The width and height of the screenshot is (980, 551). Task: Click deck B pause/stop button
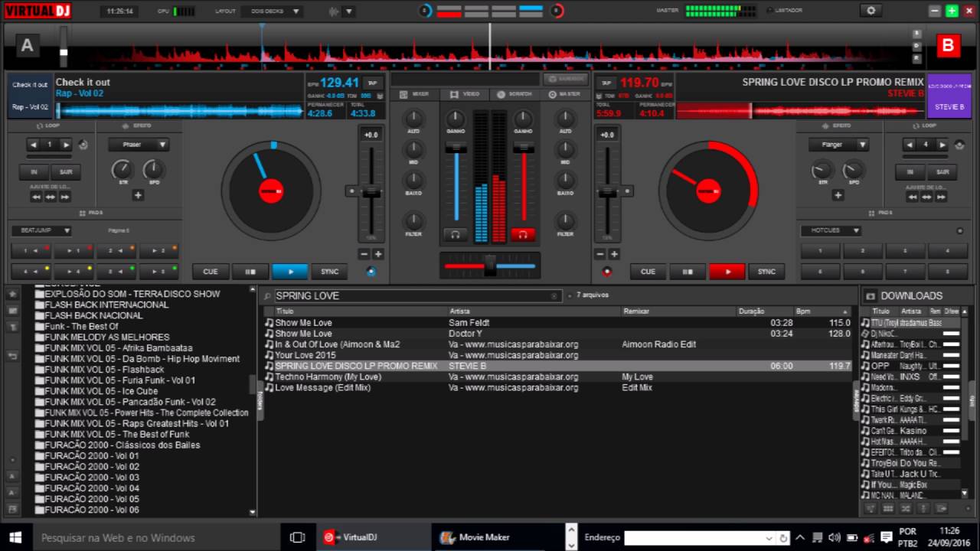(688, 272)
